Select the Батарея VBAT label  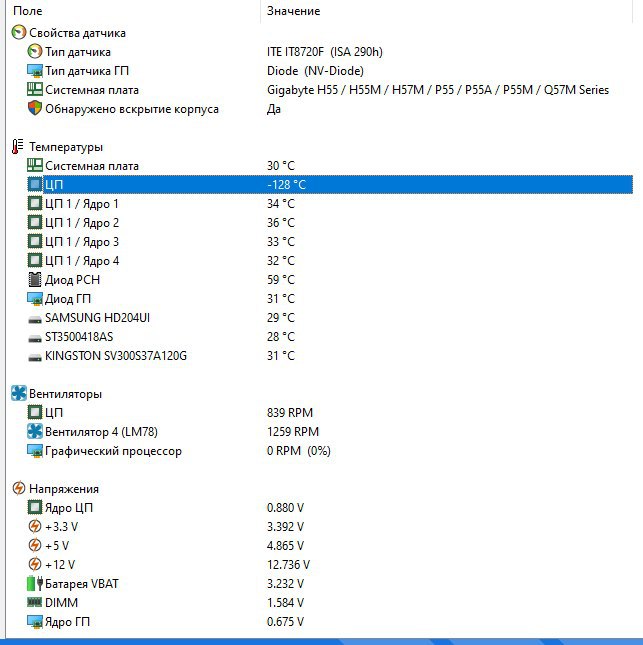[81, 584]
